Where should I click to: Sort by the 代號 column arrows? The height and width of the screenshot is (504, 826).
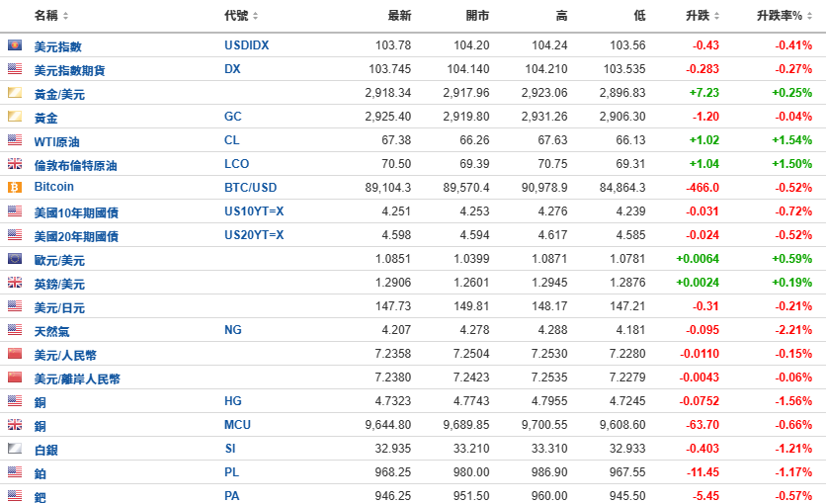pyautogui.click(x=256, y=16)
